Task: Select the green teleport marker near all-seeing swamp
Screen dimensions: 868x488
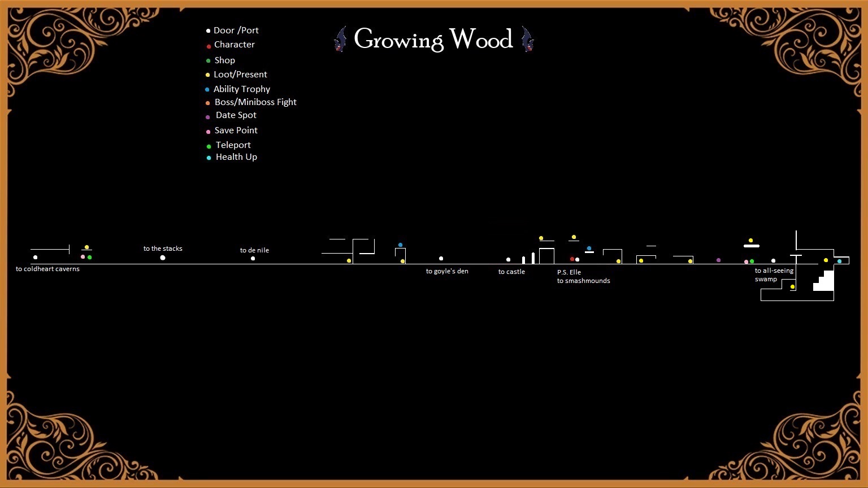Action: [752, 261]
